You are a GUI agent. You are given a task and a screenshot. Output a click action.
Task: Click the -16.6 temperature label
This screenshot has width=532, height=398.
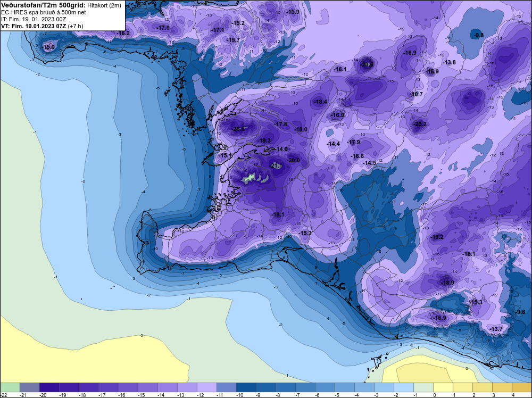pyautogui.click(x=357, y=156)
